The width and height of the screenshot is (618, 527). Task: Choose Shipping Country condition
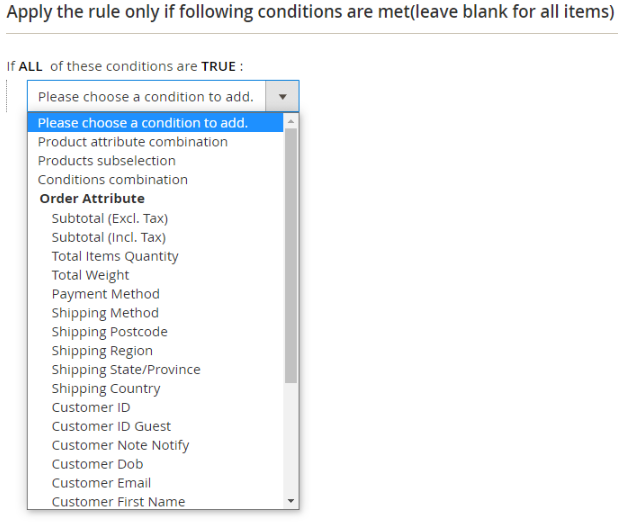pyautogui.click(x=106, y=389)
